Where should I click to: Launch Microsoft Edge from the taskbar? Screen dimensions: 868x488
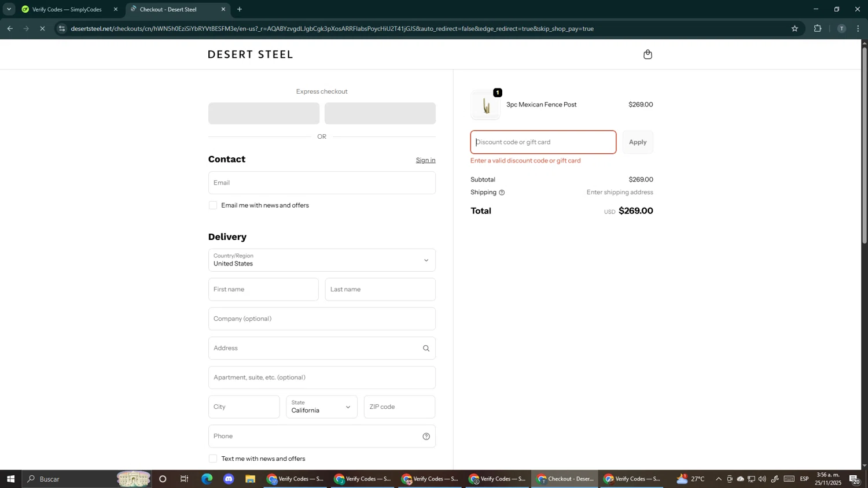(207, 479)
